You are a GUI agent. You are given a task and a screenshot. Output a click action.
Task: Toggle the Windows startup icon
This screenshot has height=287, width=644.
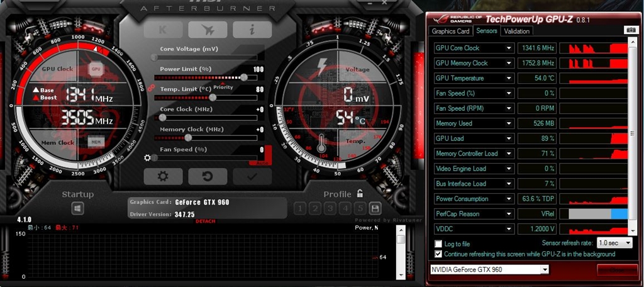point(77,208)
